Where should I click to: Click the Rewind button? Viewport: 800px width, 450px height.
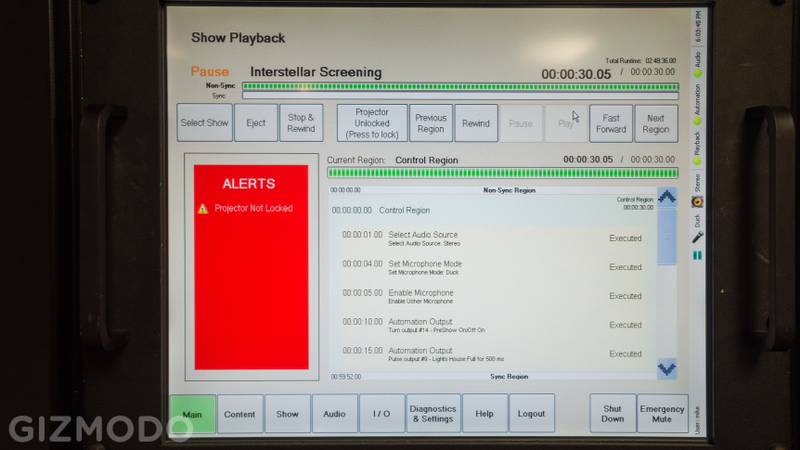click(x=476, y=123)
